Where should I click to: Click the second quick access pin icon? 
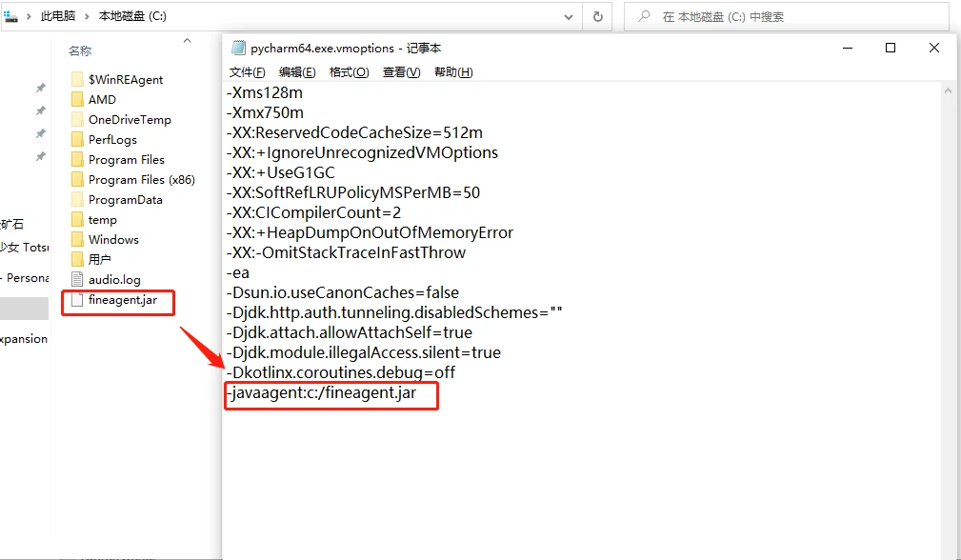40,110
